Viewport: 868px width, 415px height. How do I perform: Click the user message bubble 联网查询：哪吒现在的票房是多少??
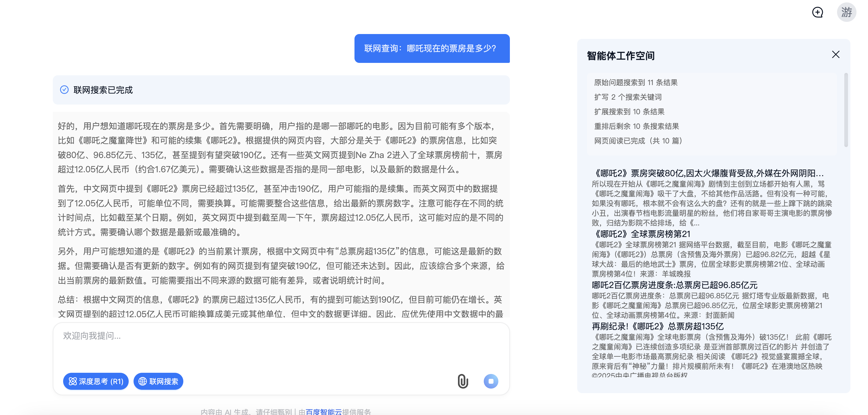tap(432, 48)
